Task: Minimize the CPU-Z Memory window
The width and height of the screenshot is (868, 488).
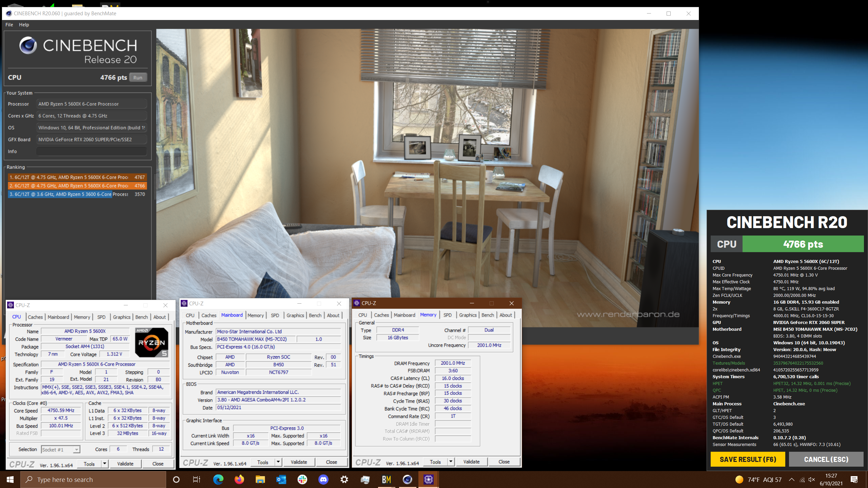Action: [x=472, y=303]
